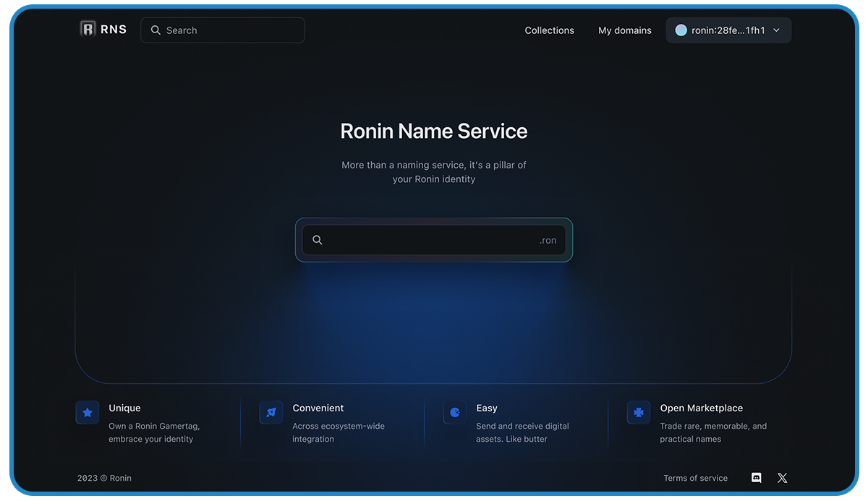Click the 'Easy' feature title
This screenshot has height=501, width=868.
point(487,408)
